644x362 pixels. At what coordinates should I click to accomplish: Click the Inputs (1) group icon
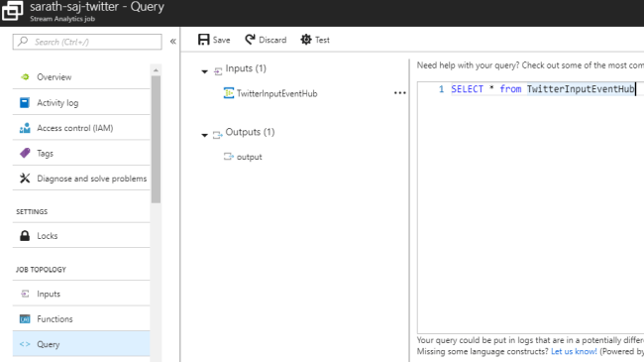218,71
